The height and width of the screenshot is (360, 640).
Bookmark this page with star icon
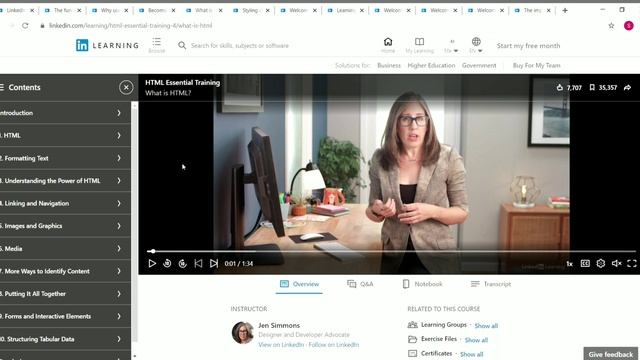[x=611, y=25]
